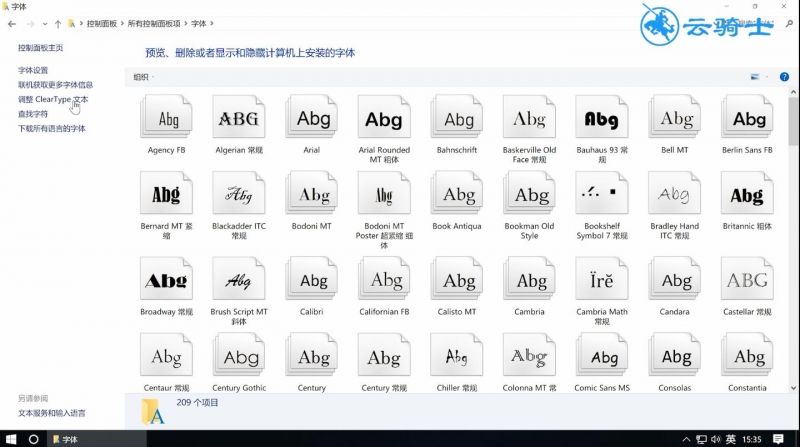The width and height of the screenshot is (800, 447).
Task: Open 下载所有语言的字体 link
Action: click(x=52, y=129)
